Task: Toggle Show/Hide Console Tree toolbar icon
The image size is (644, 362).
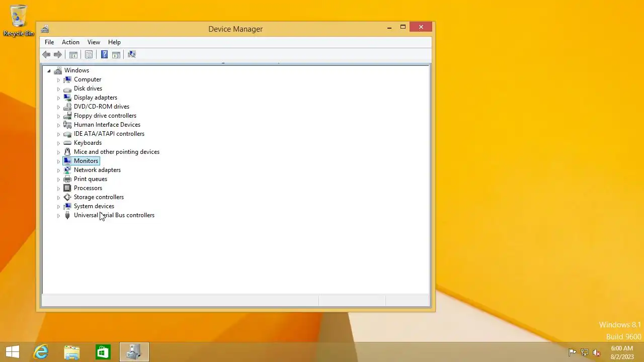Action: coord(73,54)
